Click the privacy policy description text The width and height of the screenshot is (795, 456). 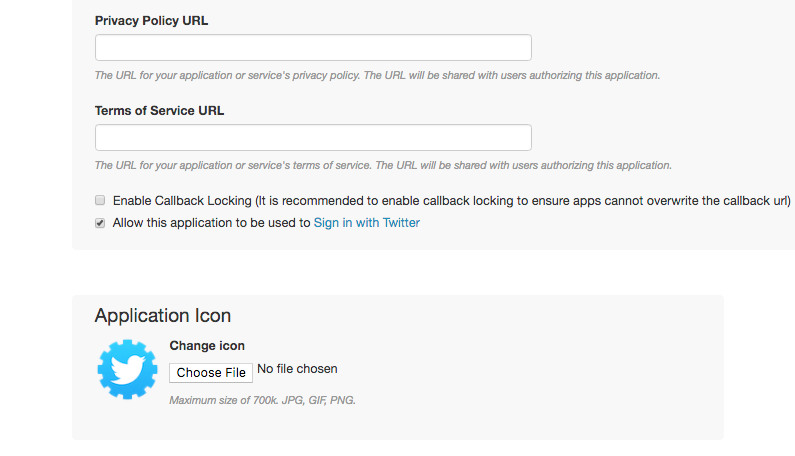pyautogui.click(x=377, y=76)
